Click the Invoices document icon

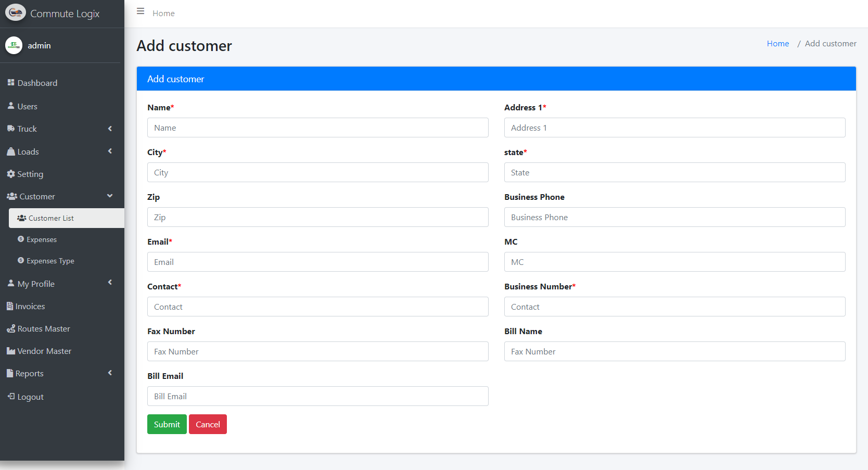[x=10, y=306]
